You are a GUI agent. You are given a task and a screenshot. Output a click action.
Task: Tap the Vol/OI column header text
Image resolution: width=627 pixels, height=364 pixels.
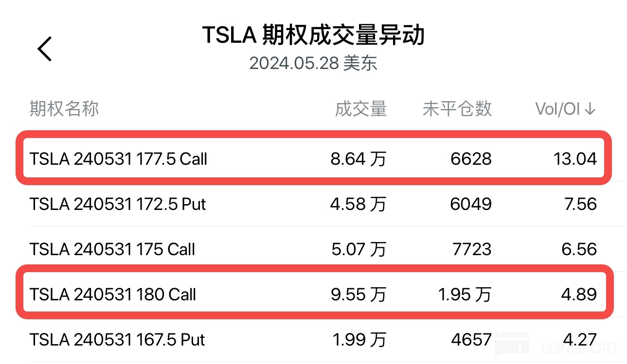click(x=558, y=109)
